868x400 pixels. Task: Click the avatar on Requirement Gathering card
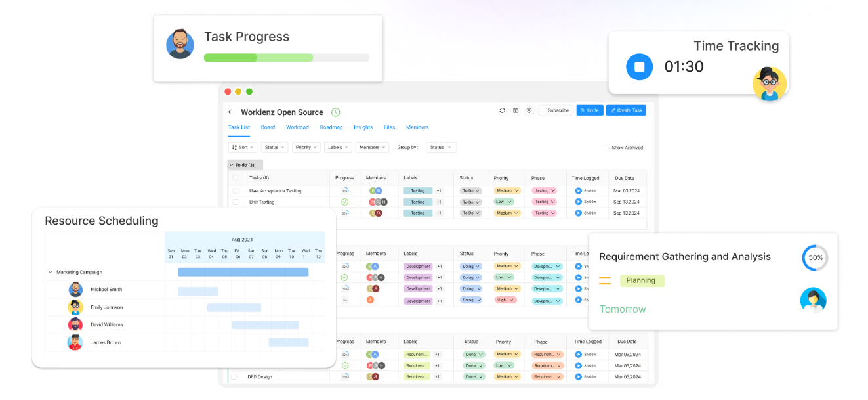(x=814, y=300)
